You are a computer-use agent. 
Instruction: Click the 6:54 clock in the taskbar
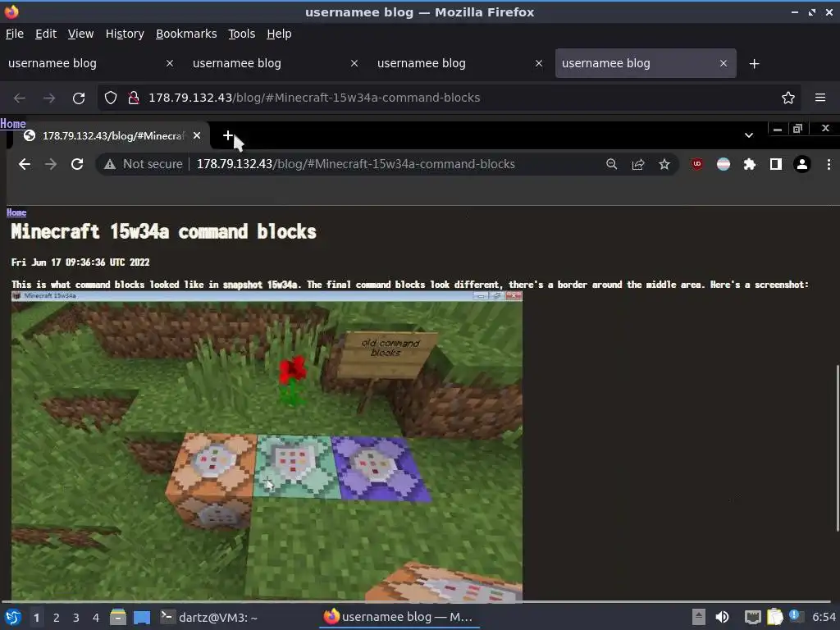coord(824,618)
